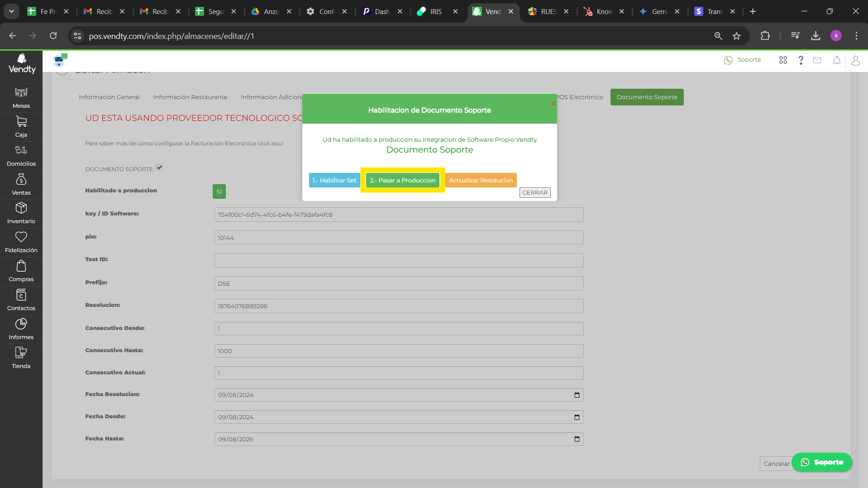The image size is (868, 488).
Task: Open Informes pie chart icon
Action: [21, 324]
